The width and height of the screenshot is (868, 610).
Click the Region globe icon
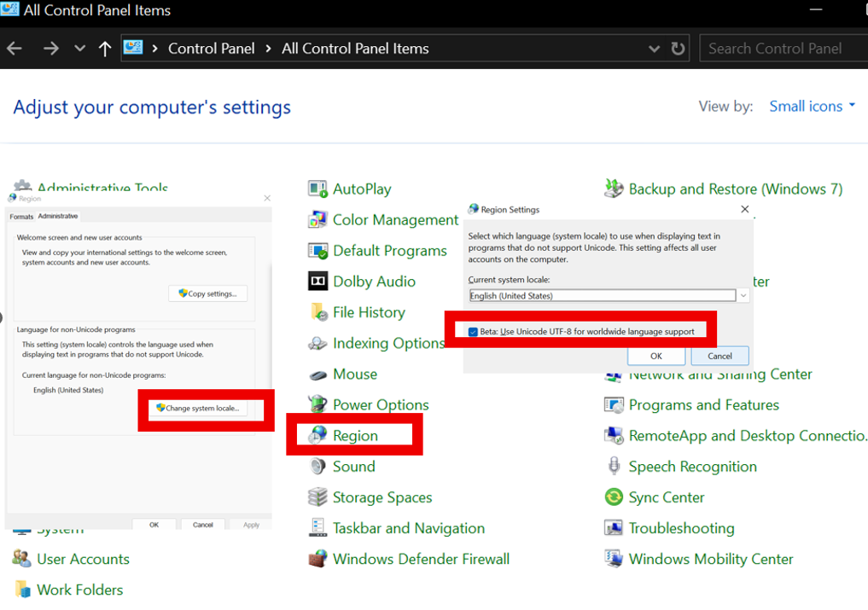pos(317,436)
